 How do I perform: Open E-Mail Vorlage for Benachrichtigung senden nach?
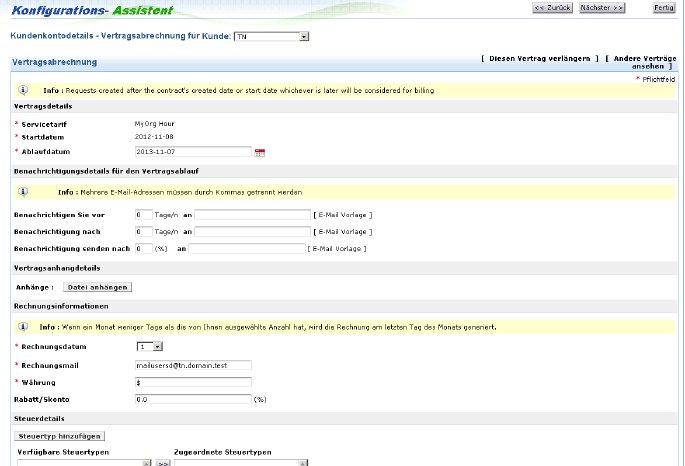pyautogui.click(x=337, y=249)
